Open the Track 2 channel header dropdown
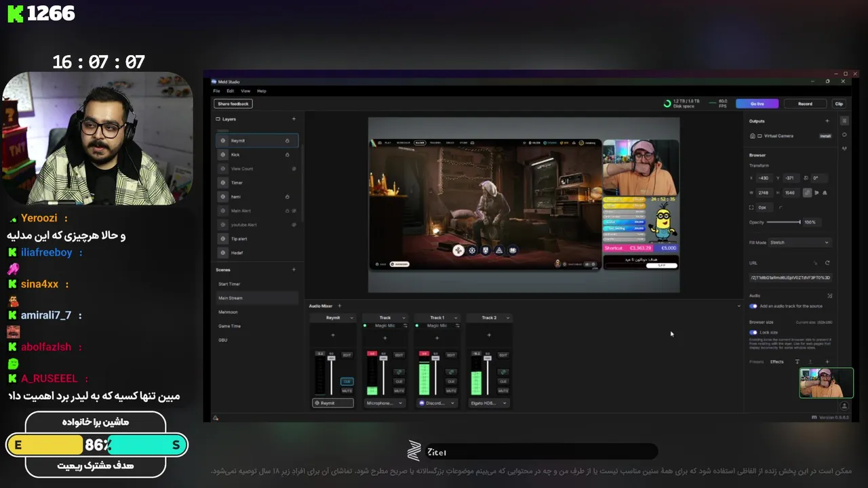The width and height of the screenshot is (868, 488). (x=508, y=318)
